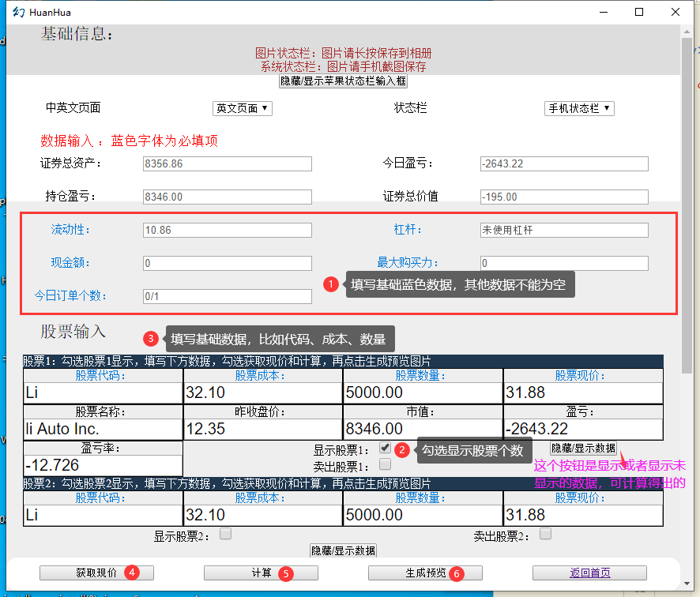Follow the 返回首页 link
The height and width of the screenshot is (597, 700).
point(589,573)
